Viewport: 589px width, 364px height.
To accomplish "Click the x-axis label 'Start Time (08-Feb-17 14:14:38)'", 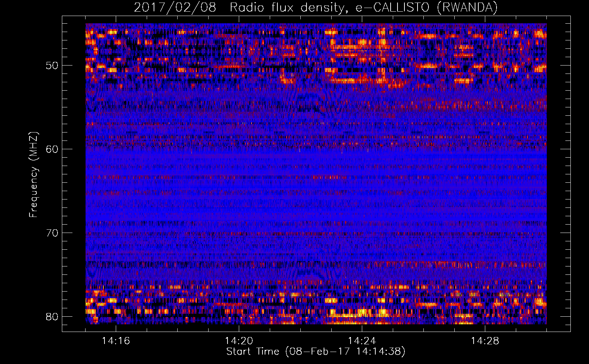I will point(316,352).
